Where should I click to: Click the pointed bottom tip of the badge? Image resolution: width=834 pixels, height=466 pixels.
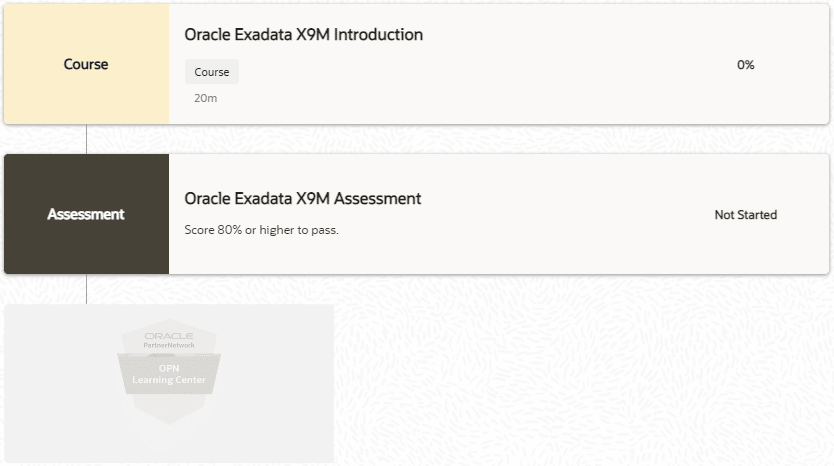coord(168,418)
